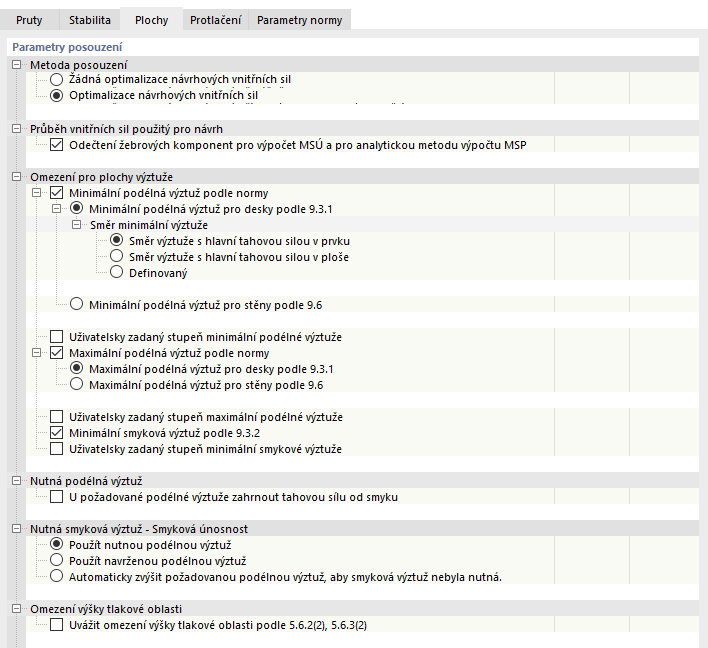Uncheck Odečtení žebrových komponent checkbox
This screenshot has height=648, width=708.
coord(57,145)
